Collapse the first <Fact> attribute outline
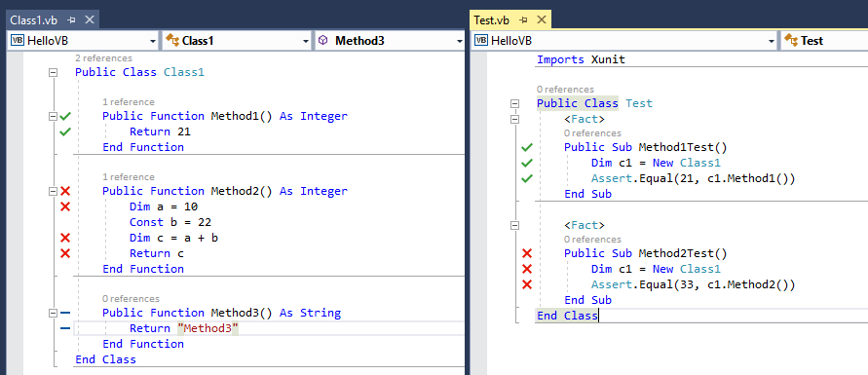Image resolution: width=868 pixels, height=375 pixels. pos(515,119)
